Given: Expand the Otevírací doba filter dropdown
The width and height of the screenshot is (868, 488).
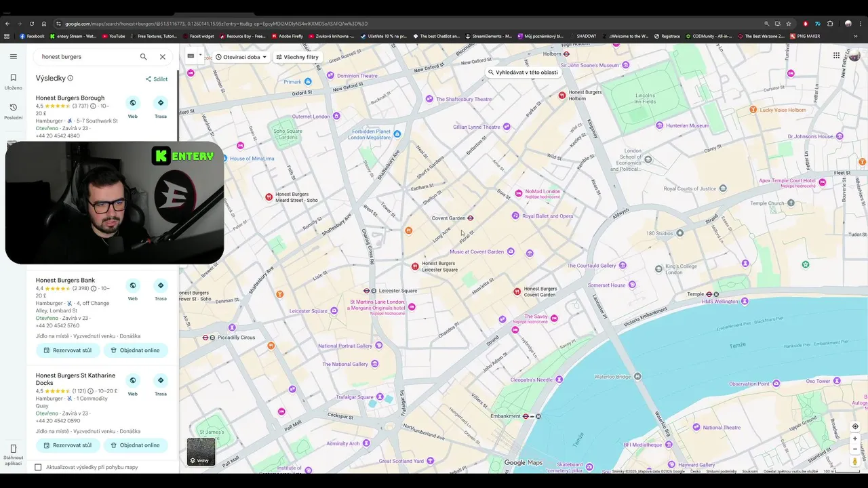Looking at the screenshot, I should [x=241, y=57].
